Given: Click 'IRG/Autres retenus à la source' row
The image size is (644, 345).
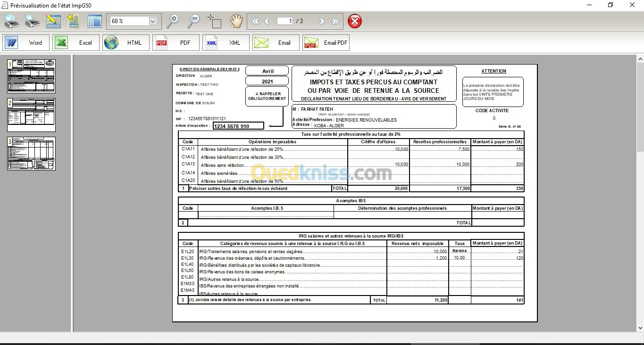Looking at the screenshot, I should (x=229, y=279).
